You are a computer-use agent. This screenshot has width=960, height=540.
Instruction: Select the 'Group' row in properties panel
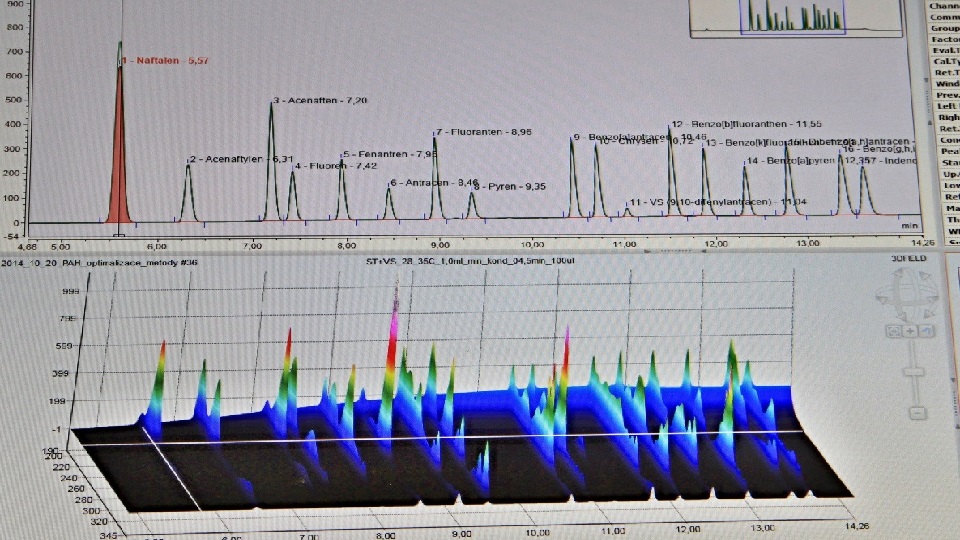[x=944, y=29]
